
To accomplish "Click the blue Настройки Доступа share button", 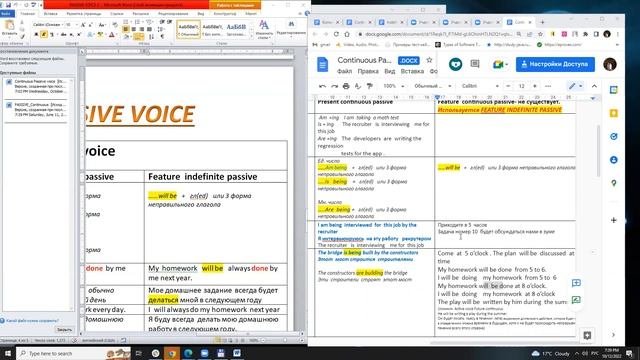I will (x=555, y=64).
